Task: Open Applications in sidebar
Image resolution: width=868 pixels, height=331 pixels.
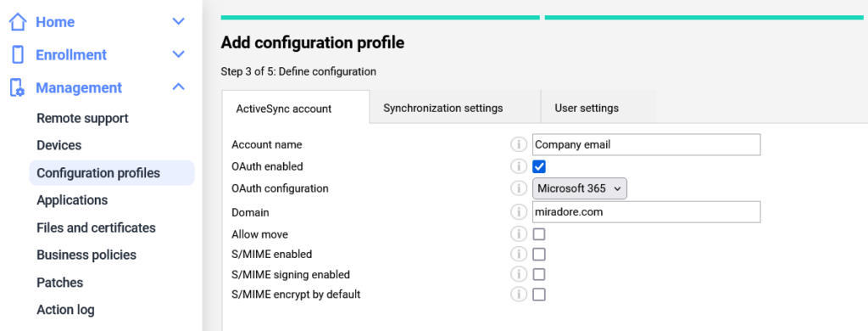Action: (73, 200)
